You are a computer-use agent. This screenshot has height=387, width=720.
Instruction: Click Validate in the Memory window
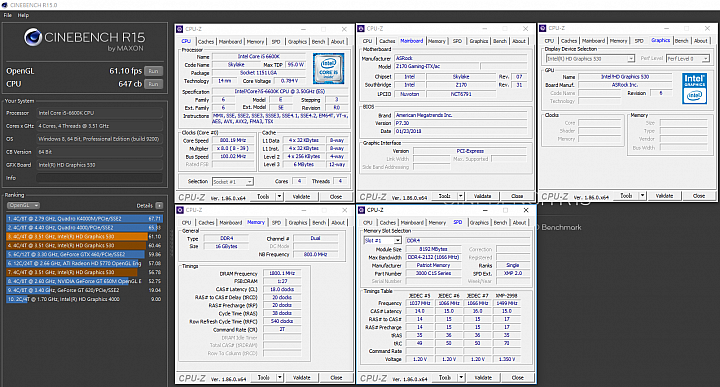pos(302,378)
